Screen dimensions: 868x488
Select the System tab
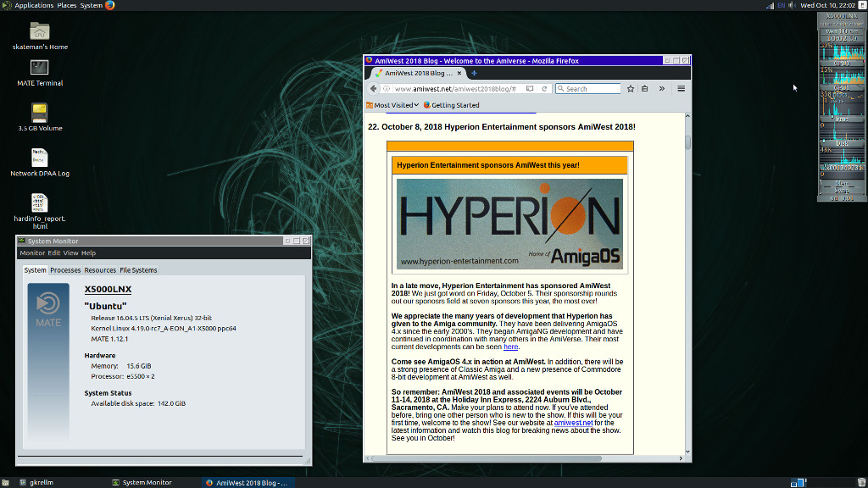tap(35, 270)
